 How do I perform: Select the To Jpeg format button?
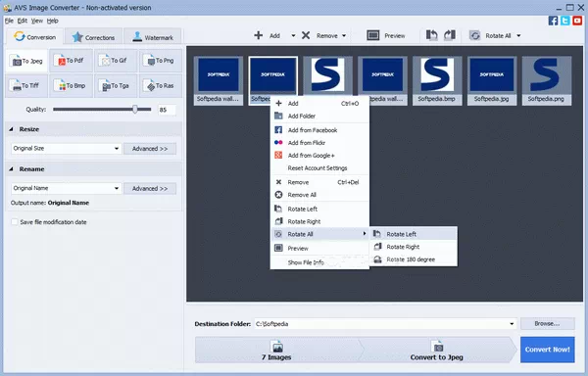tap(26, 61)
